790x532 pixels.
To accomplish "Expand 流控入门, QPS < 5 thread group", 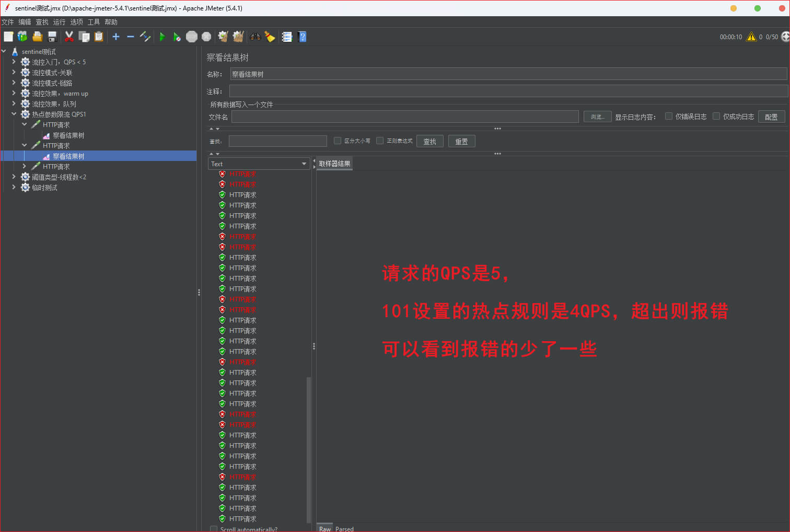I will pos(14,62).
